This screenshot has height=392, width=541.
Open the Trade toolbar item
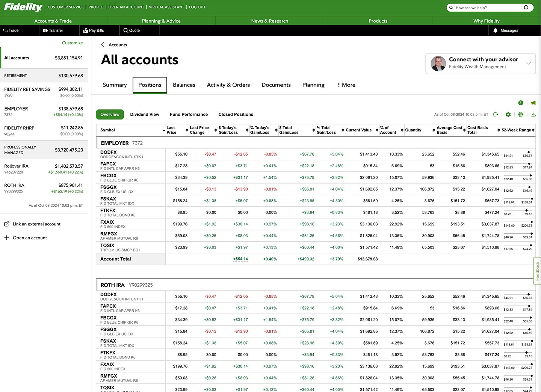(11, 30)
